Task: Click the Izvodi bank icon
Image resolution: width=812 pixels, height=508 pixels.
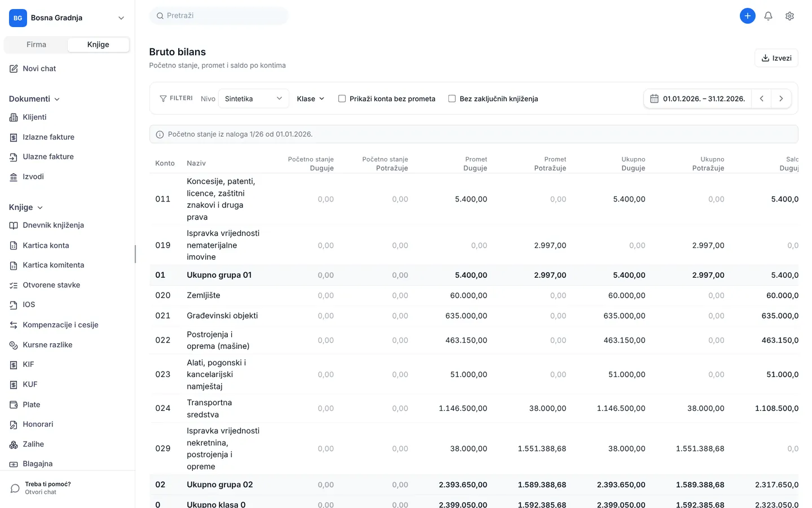Action: point(14,177)
